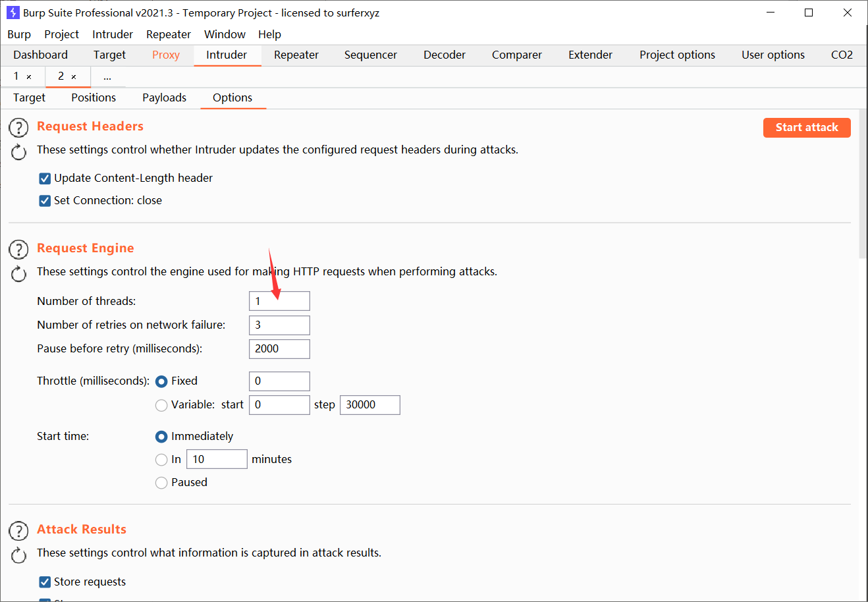
Task: Click the Attack Results section heading
Action: [82, 530]
